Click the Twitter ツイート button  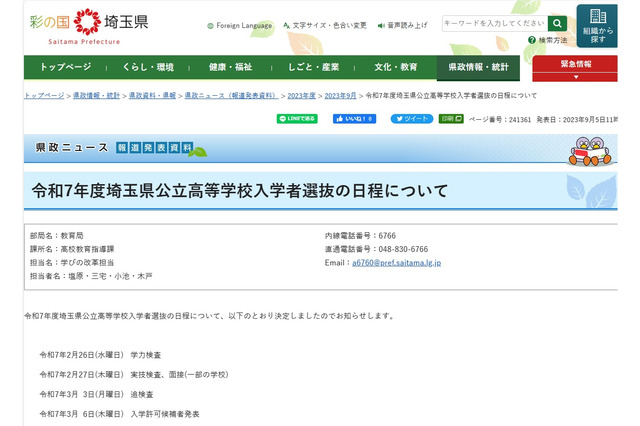tap(412, 119)
